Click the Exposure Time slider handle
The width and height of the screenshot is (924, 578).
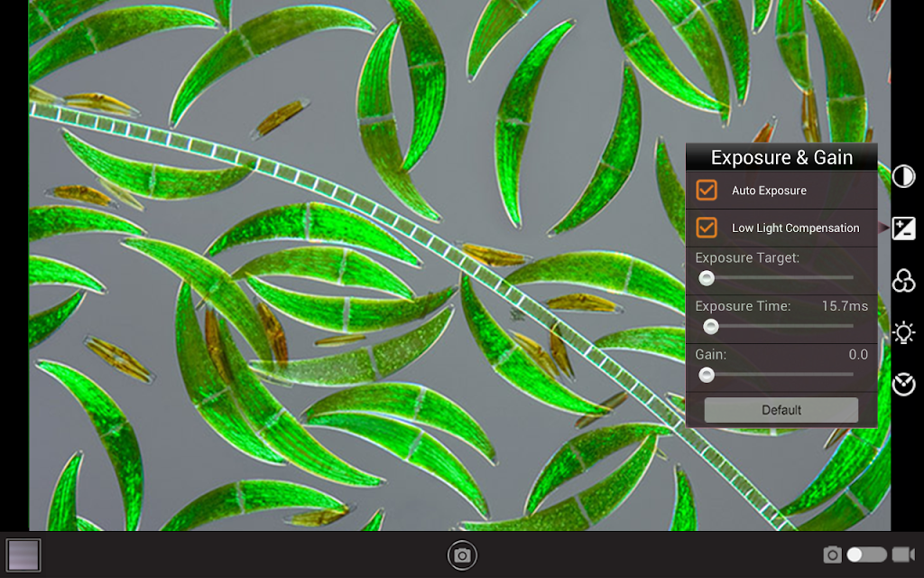pos(711,326)
